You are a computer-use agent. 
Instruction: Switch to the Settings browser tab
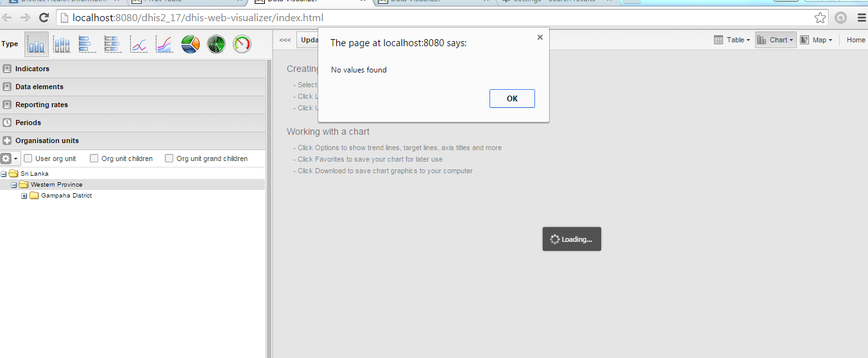pos(558,2)
